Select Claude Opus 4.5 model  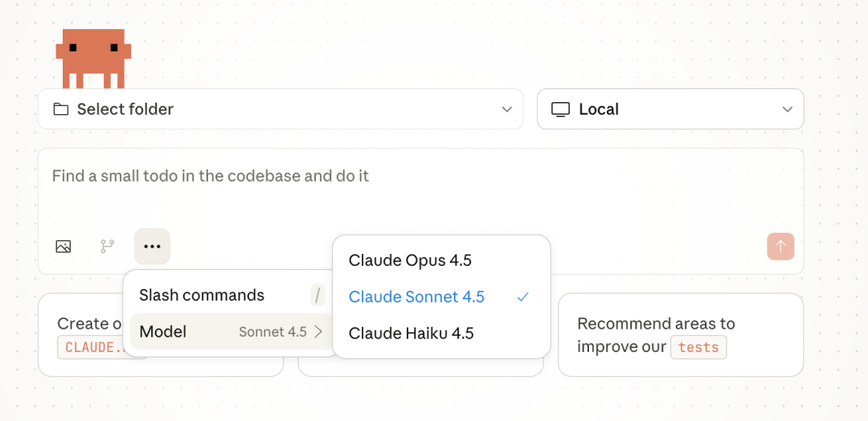click(x=410, y=260)
